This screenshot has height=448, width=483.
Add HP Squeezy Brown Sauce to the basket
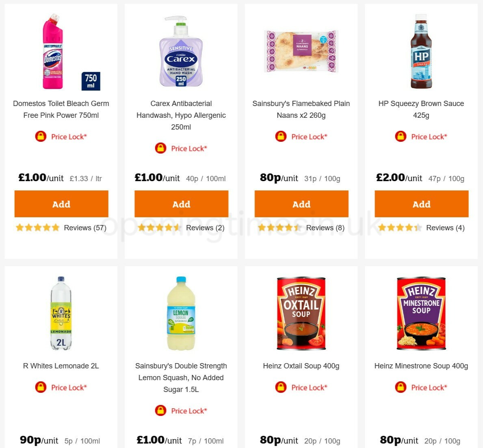point(421,204)
